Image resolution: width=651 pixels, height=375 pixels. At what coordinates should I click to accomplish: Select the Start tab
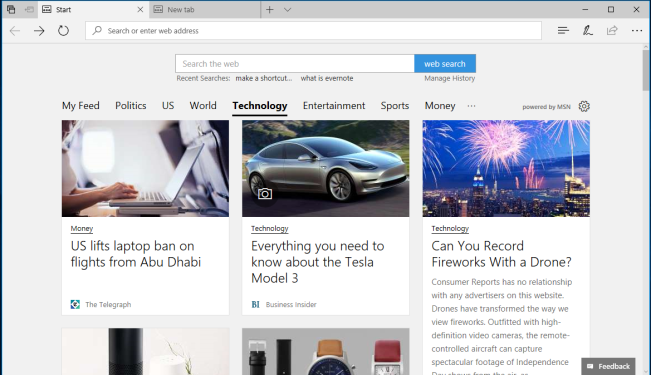(94, 10)
